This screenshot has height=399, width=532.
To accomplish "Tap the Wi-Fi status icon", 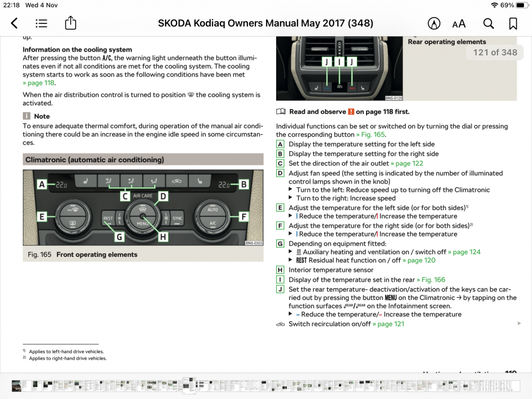I will click(x=494, y=5).
